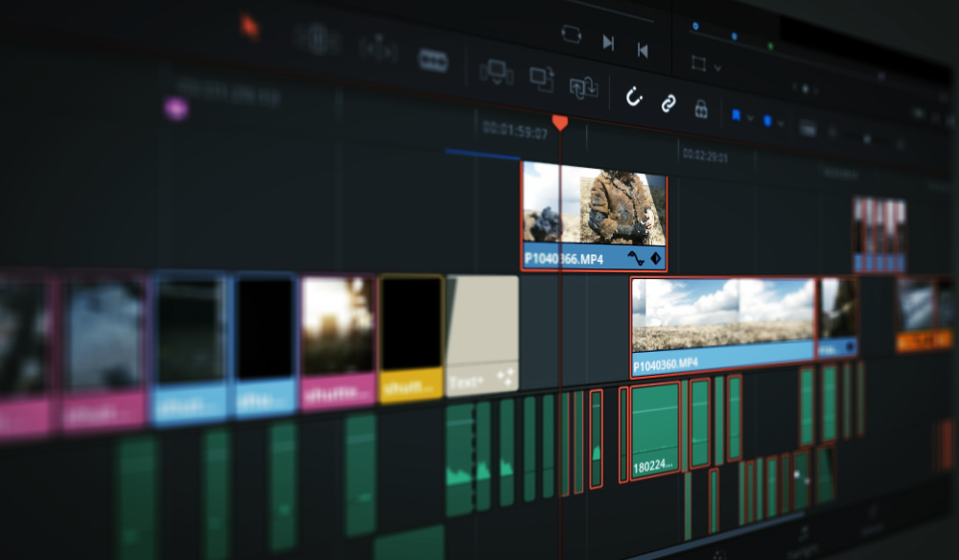Toggle the loop playback button
This screenshot has width=959, height=560.
point(572,34)
